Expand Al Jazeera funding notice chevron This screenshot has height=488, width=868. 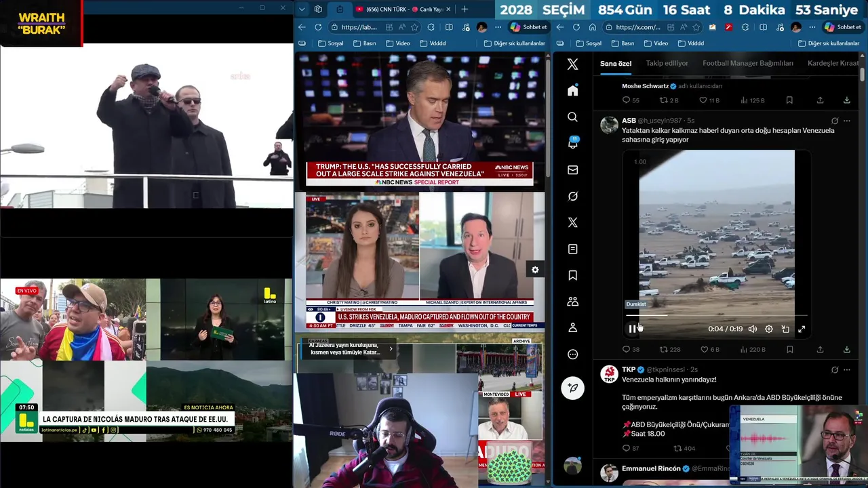tap(391, 349)
